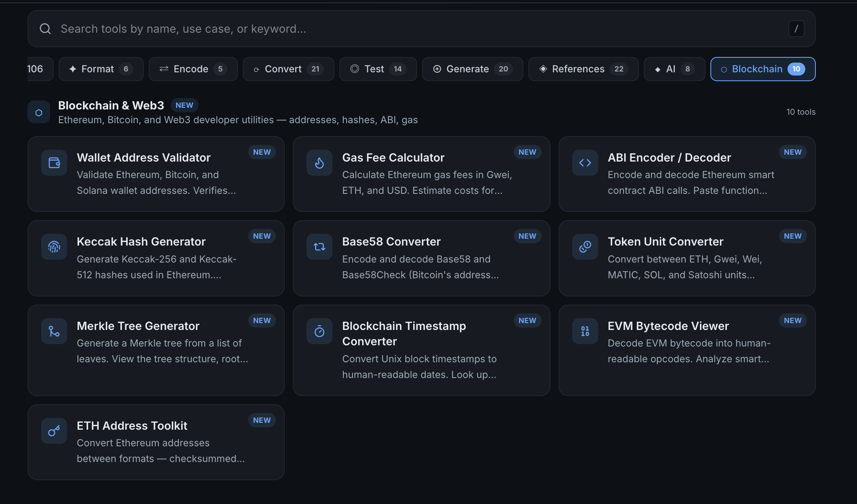
Task: Click the fingerprint icon on Keccak Hash Generator
Action: pos(54,247)
